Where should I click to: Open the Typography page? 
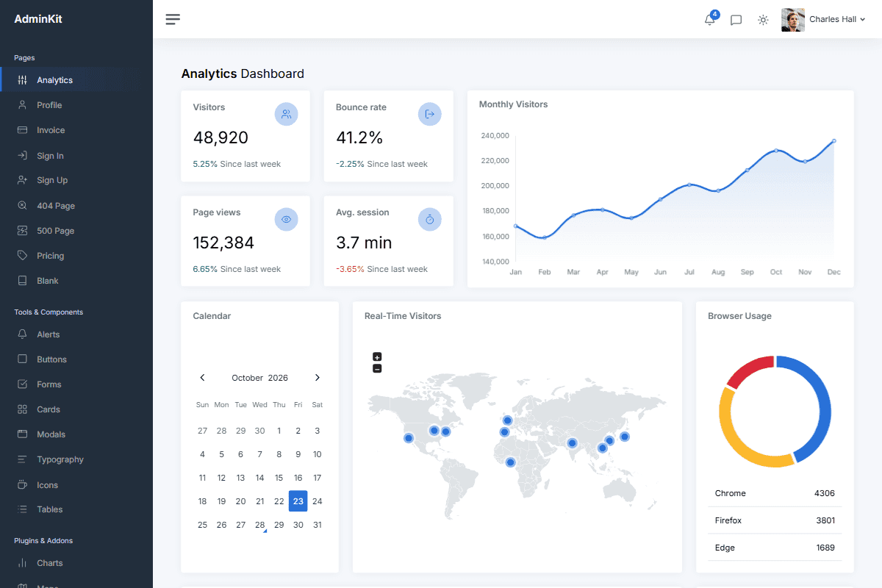(x=60, y=459)
